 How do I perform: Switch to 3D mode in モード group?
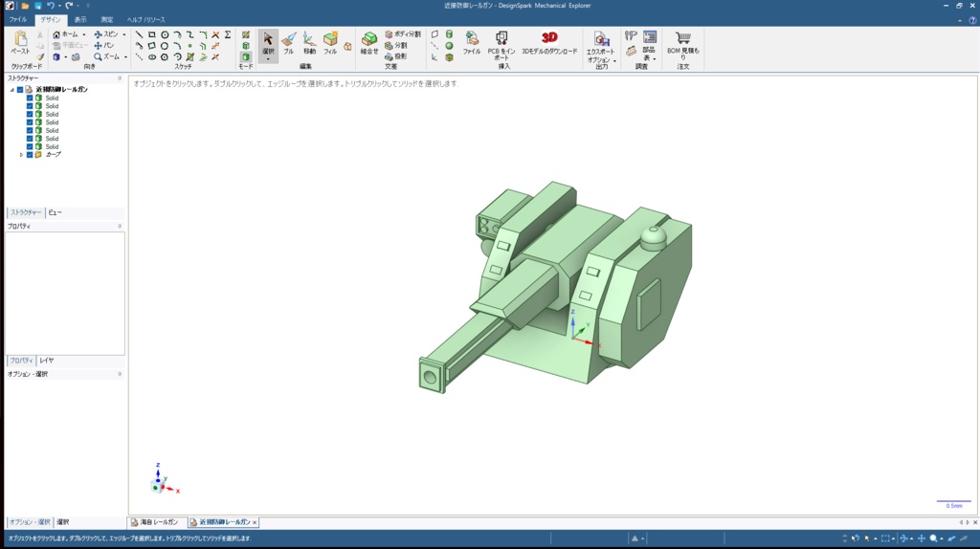246,56
